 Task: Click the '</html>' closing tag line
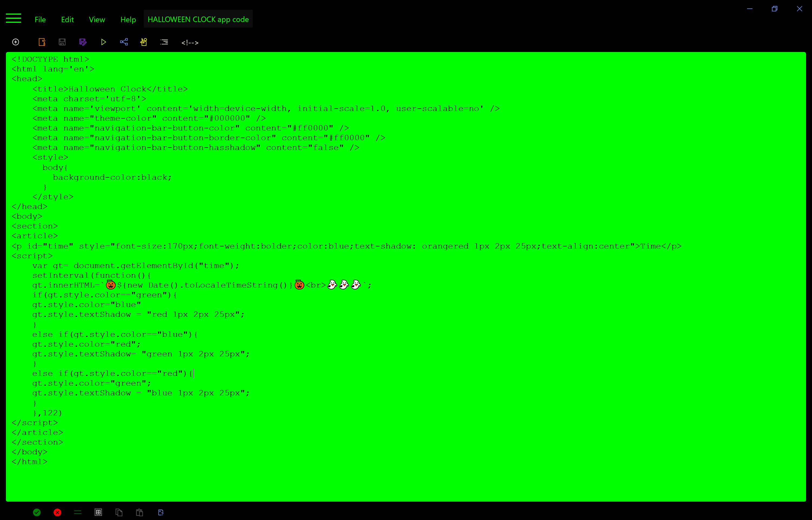tap(30, 461)
